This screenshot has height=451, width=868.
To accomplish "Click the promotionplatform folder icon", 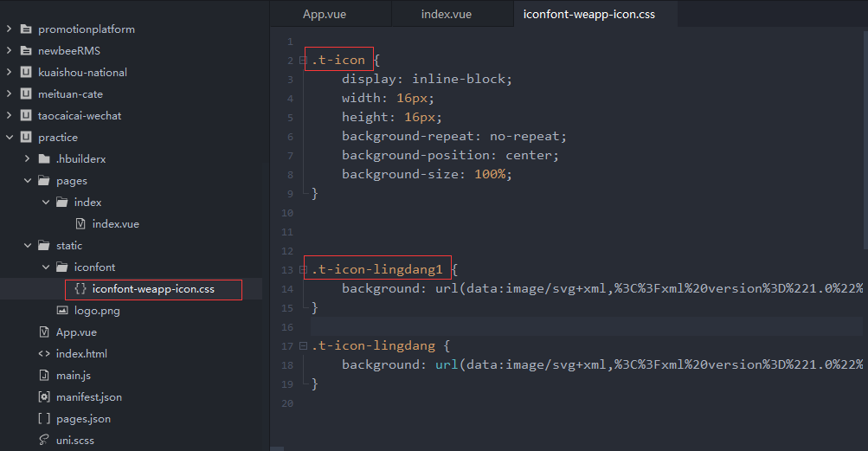I will (x=26, y=29).
